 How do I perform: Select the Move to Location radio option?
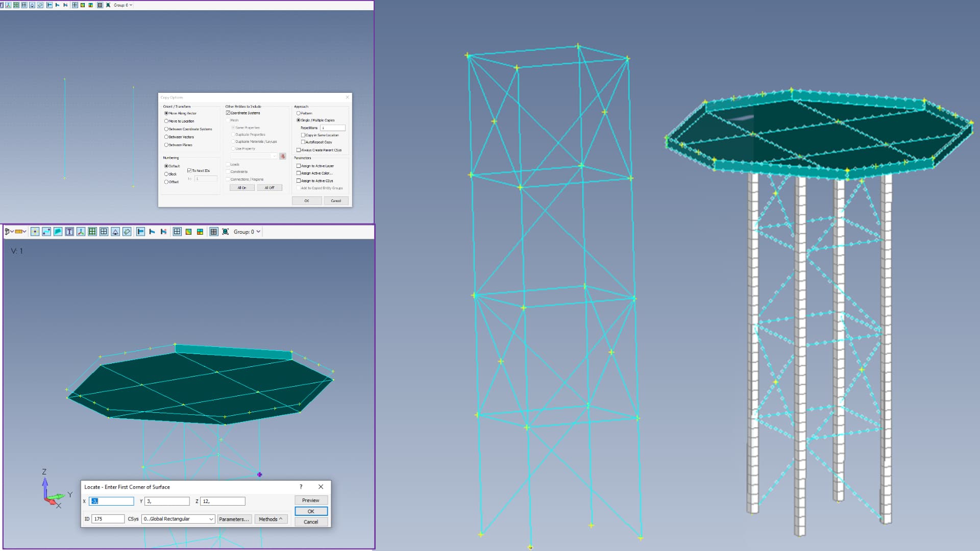(x=166, y=121)
